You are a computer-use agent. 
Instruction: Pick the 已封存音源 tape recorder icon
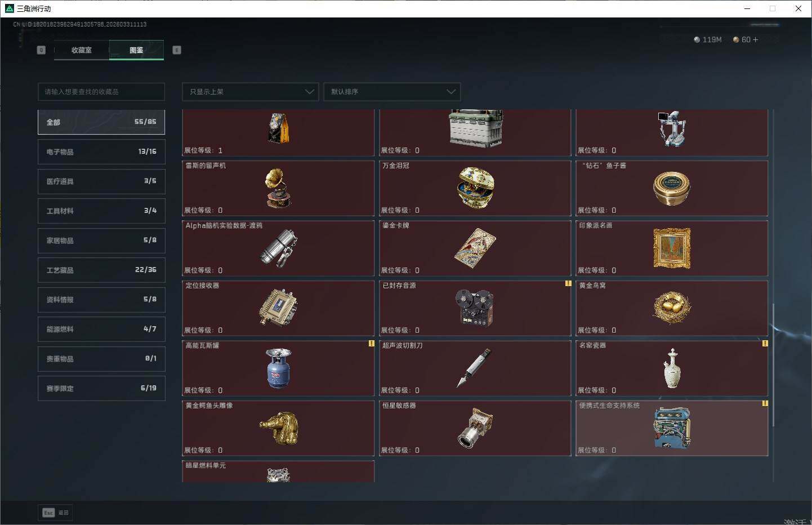coord(475,308)
